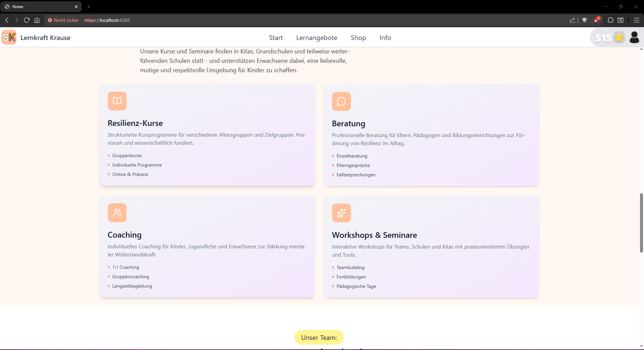Click the Nicht sicher security warning
Image resolution: width=644 pixels, height=350 pixels.
click(x=63, y=20)
